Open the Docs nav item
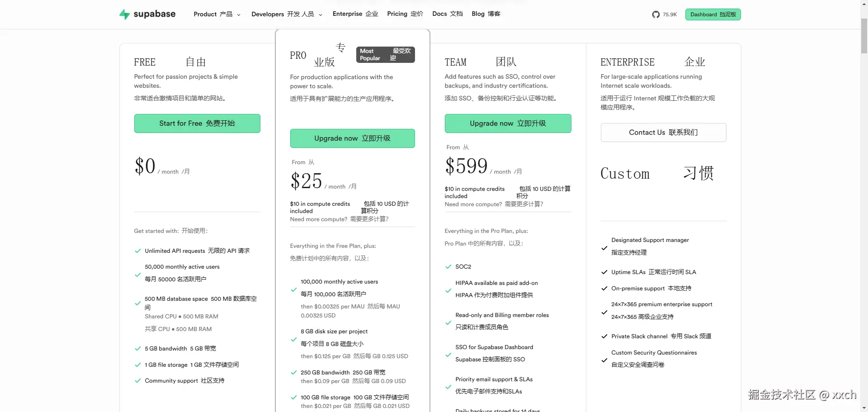 447,14
